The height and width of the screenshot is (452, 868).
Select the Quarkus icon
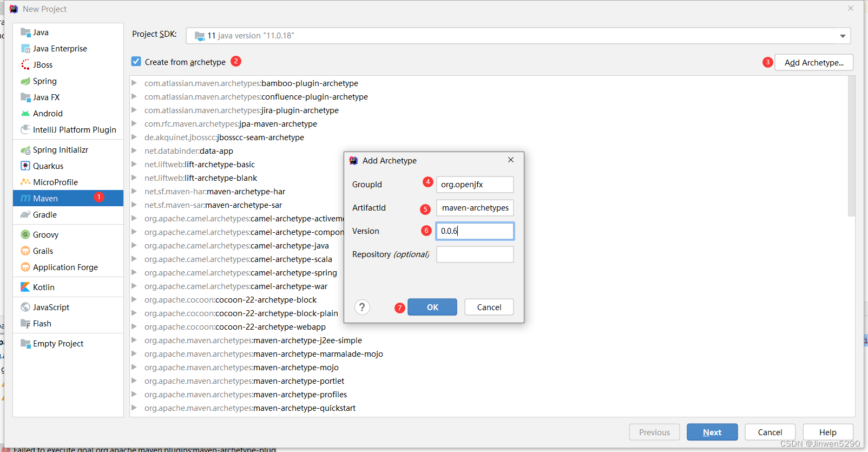pyautogui.click(x=25, y=166)
